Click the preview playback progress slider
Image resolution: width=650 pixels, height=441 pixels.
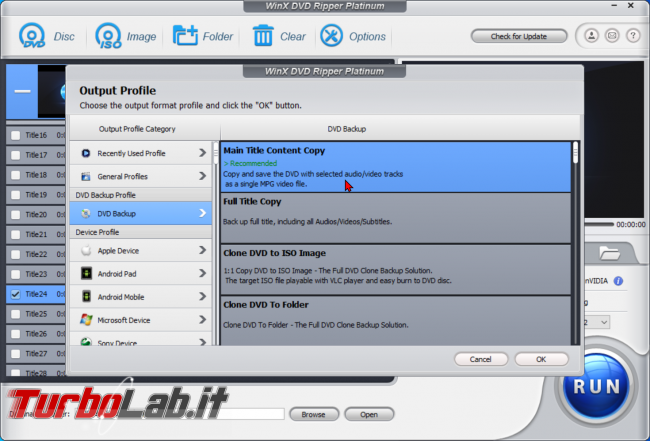(x=599, y=224)
